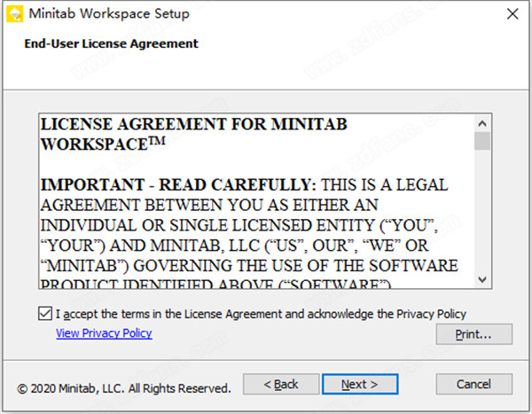Click the 'End-User License Agreement' header
The height and width of the screenshot is (414, 532).
tap(112, 43)
